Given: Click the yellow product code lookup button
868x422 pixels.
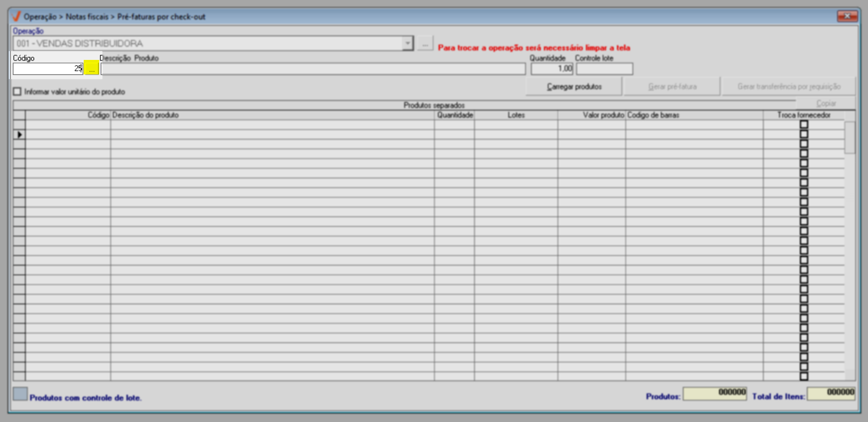Looking at the screenshot, I should click(x=91, y=68).
